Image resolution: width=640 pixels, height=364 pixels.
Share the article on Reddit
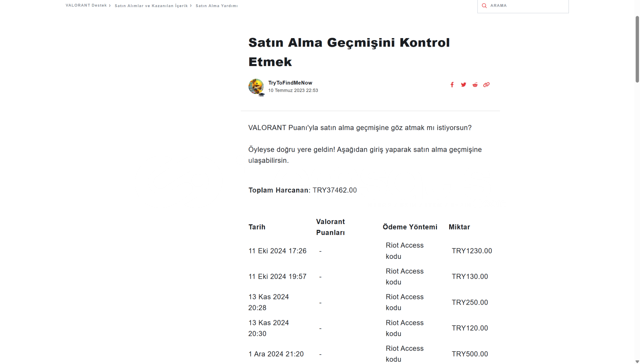(475, 85)
